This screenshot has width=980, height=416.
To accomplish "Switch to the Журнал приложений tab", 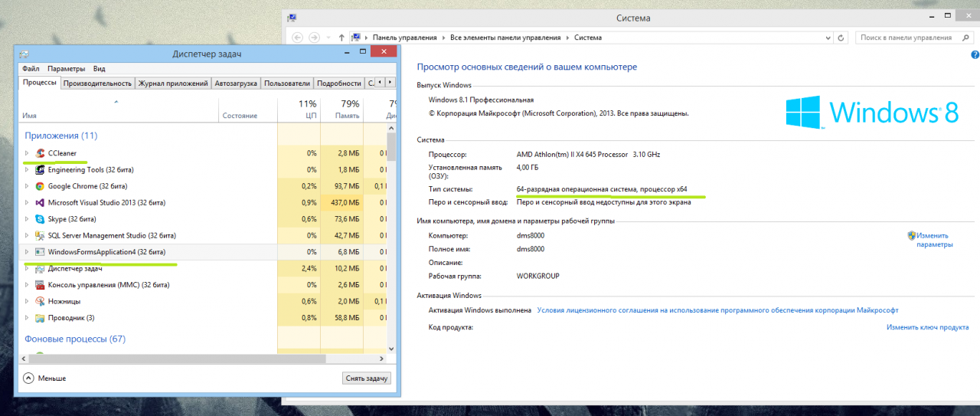I will click(x=173, y=84).
